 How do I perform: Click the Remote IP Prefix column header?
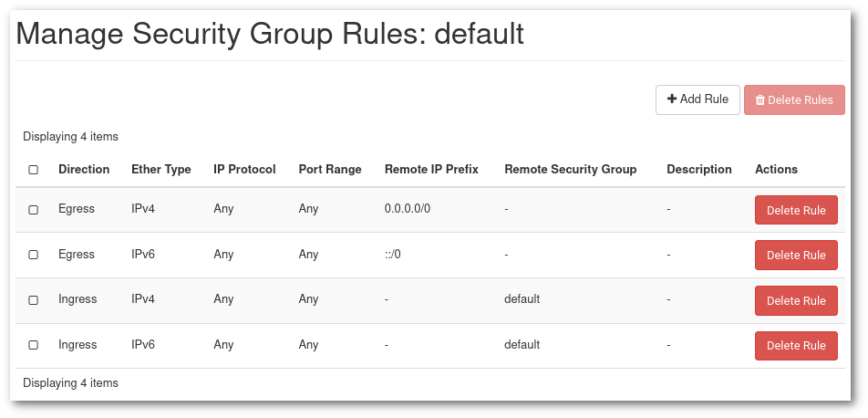[x=432, y=170]
